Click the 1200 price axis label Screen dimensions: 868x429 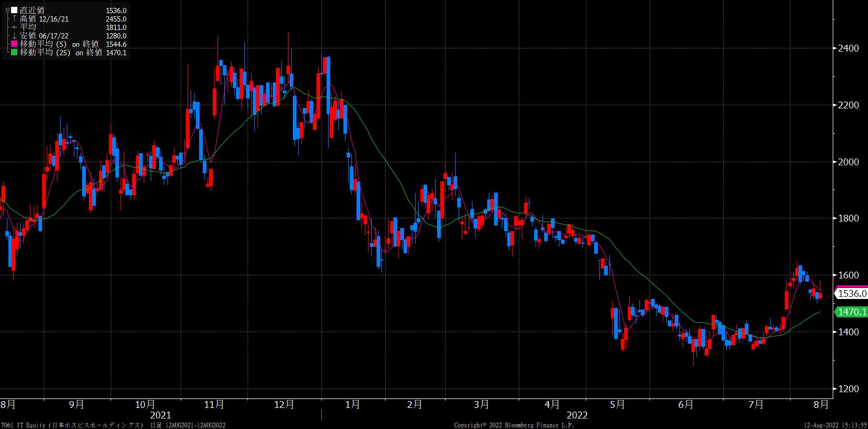pyautogui.click(x=848, y=388)
